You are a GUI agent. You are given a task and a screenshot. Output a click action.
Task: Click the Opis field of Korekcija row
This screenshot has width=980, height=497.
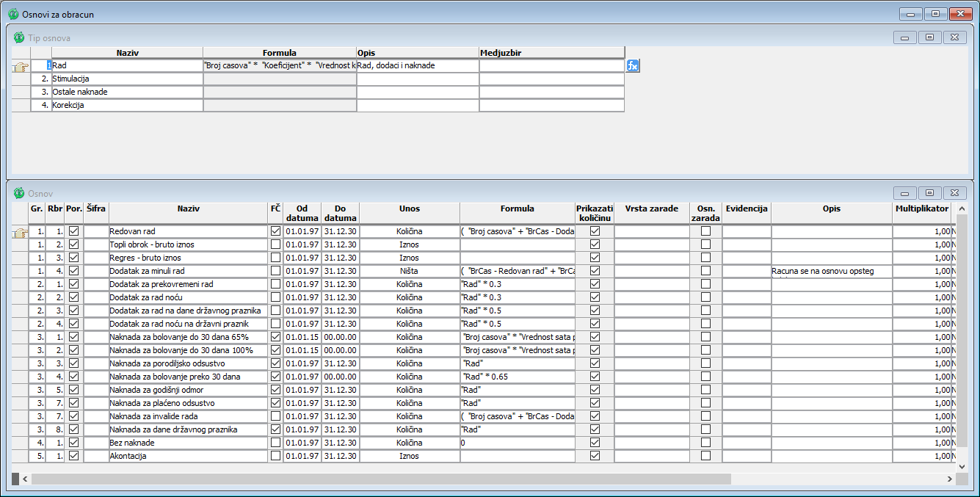(417, 105)
